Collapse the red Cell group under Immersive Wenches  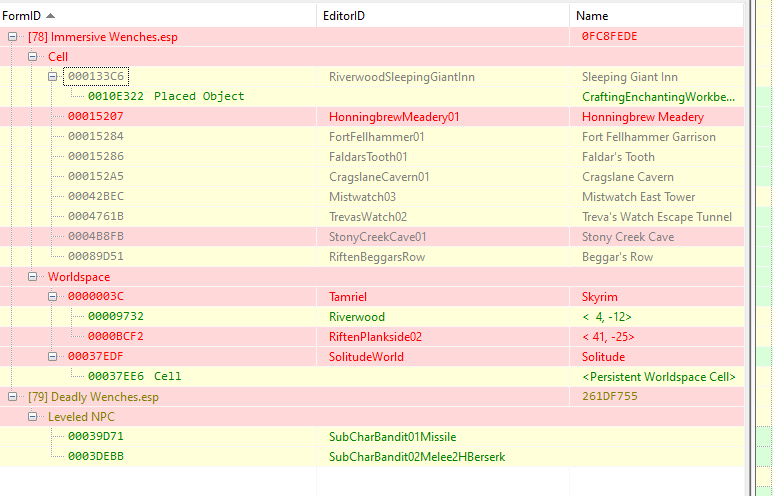coord(33,57)
